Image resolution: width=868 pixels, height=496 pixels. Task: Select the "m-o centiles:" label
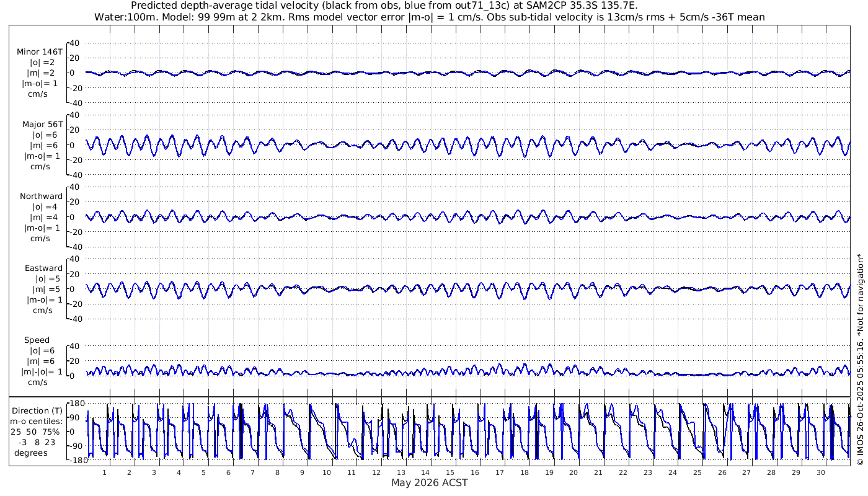(x=37, y=421)
